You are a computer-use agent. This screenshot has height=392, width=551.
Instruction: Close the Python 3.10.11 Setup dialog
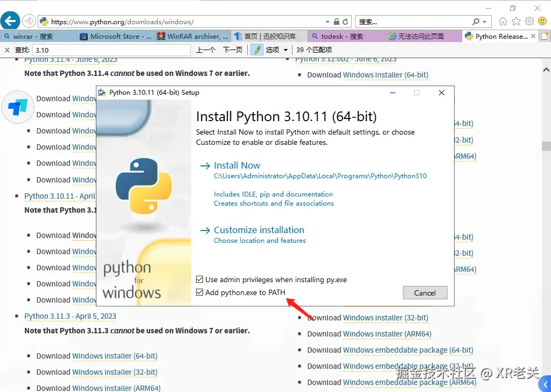pyautogui.click(x=442, y=93)
